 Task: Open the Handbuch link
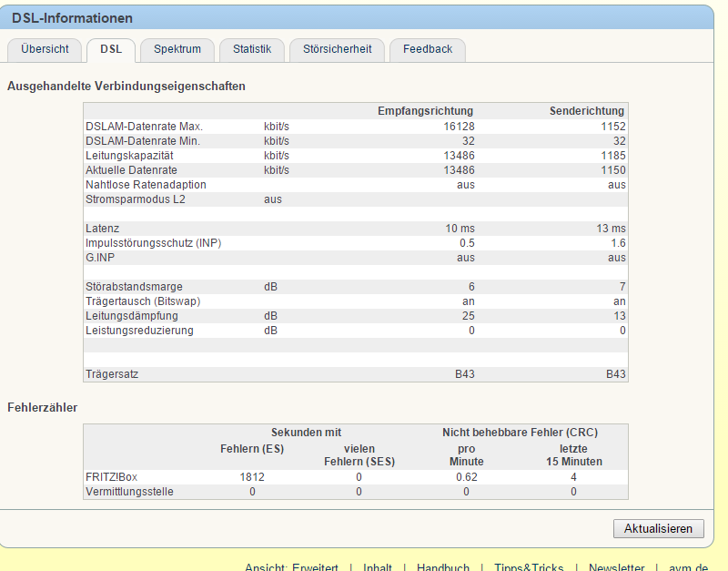(443, 566)
